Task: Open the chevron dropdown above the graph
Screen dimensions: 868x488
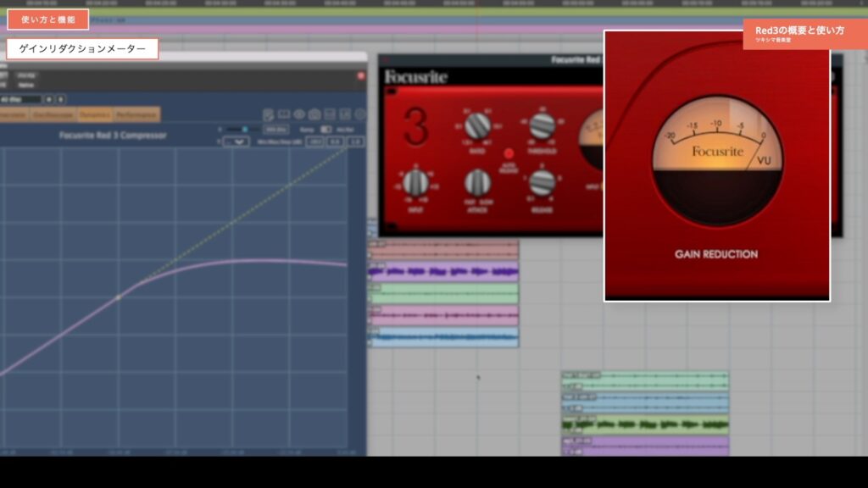Action: [237, 142]
